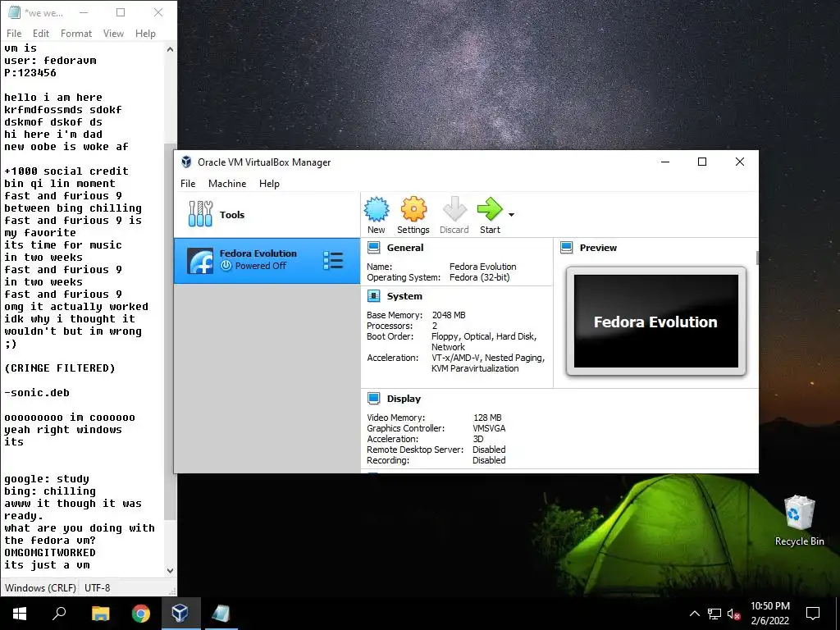Open Notepad File menu
Viewport: 840px width, 630px height.
coord(14,33)
